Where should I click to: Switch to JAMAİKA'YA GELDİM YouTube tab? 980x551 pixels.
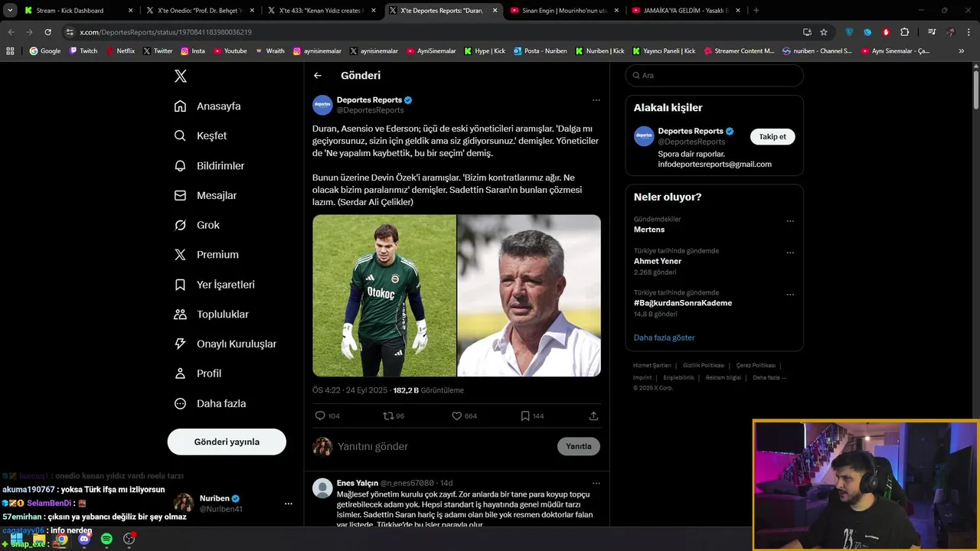tap(687, 11)
